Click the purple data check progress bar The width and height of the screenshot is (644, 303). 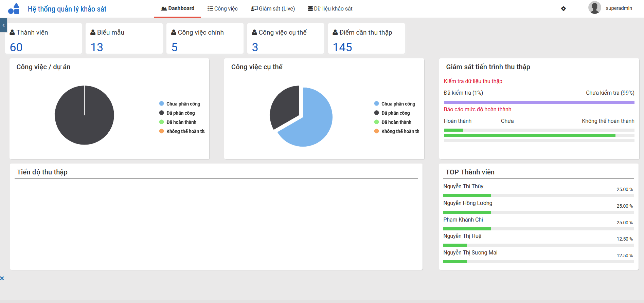(x=539, y=102)
